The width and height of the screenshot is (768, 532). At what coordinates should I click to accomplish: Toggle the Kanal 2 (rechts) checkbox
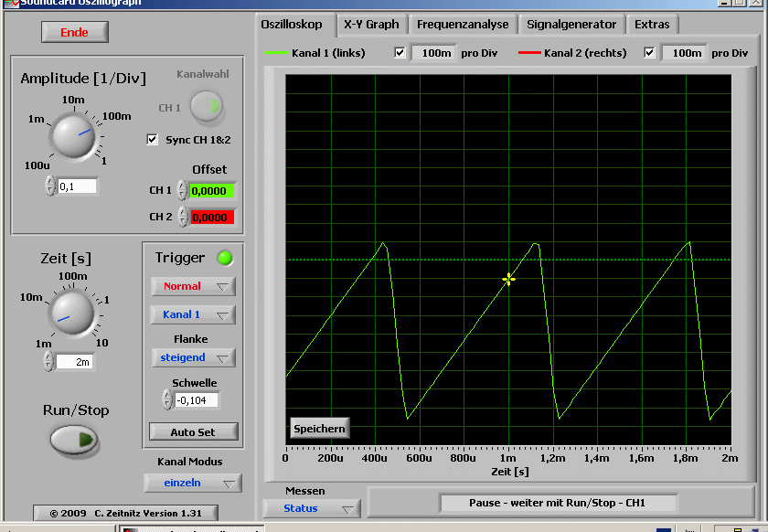pyautogui.click(x=649, y=52)
